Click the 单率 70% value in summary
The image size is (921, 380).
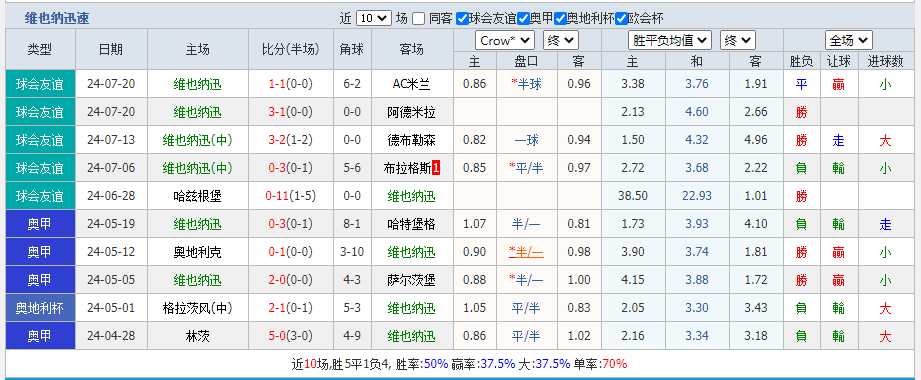pos(614,364)
